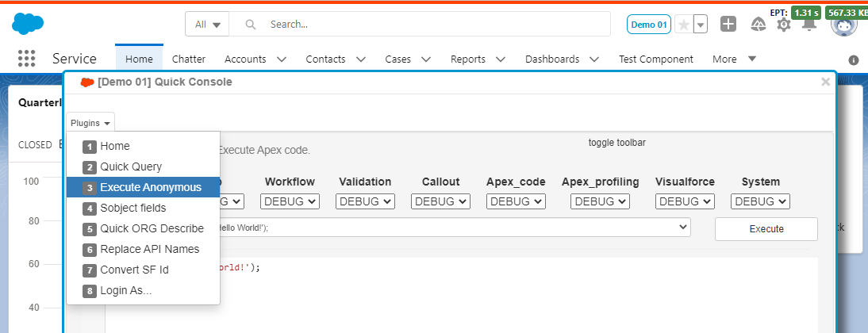Image resolution: width=868 pixels, height=333 pixels.
Task: Open the Visualforce log level dropdown
Action: click(685, 201)
